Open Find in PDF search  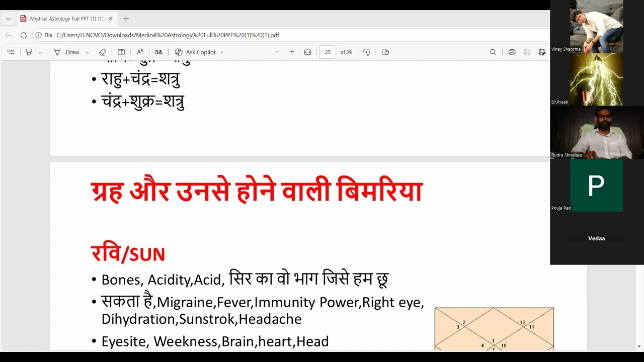pos(493,52)
